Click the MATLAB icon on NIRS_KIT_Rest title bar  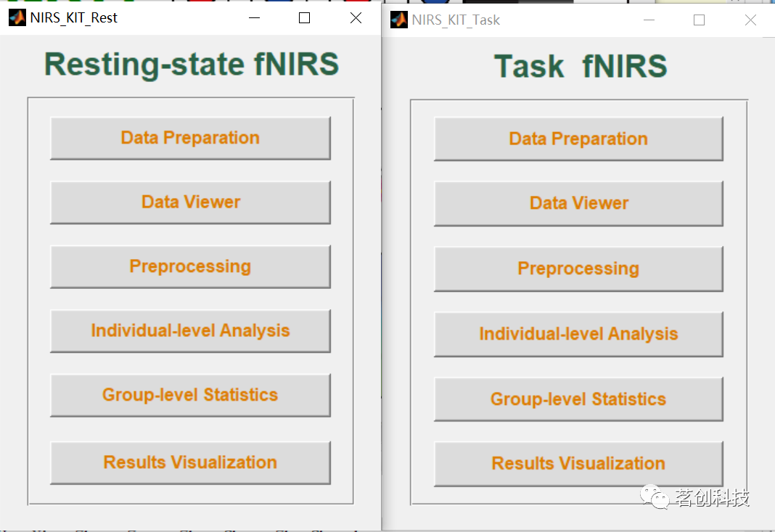tap(16, 16)
